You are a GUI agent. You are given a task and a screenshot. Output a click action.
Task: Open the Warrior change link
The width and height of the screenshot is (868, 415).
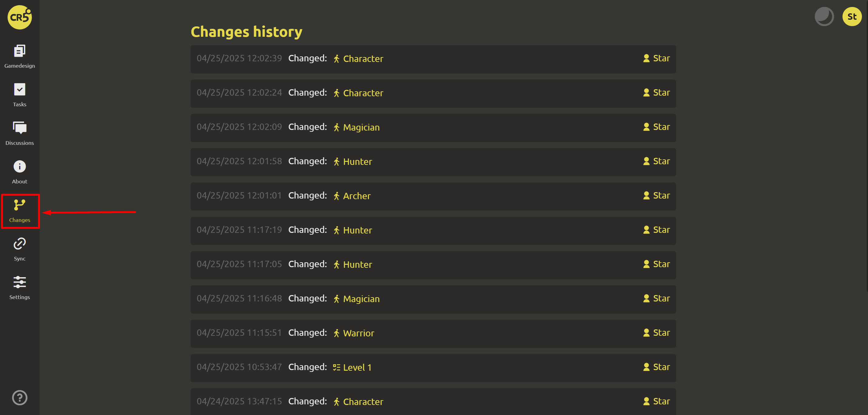[358, 333]
